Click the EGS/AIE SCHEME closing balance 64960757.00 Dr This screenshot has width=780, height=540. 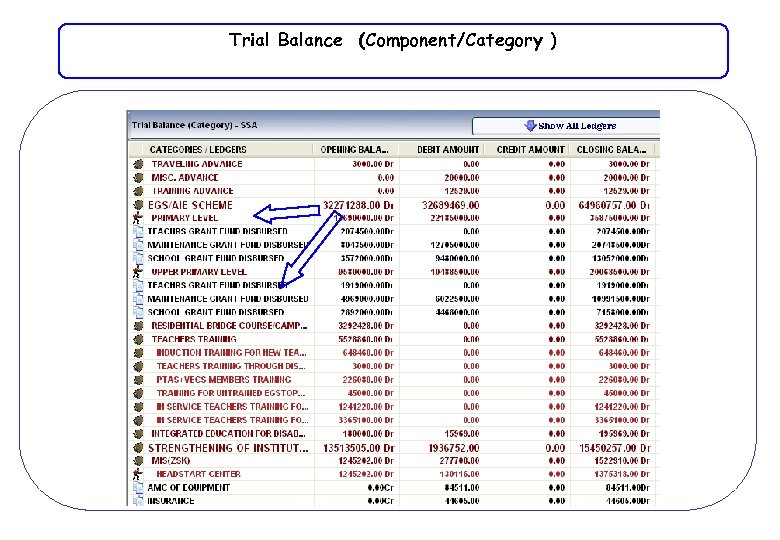[x=614, y=205]
